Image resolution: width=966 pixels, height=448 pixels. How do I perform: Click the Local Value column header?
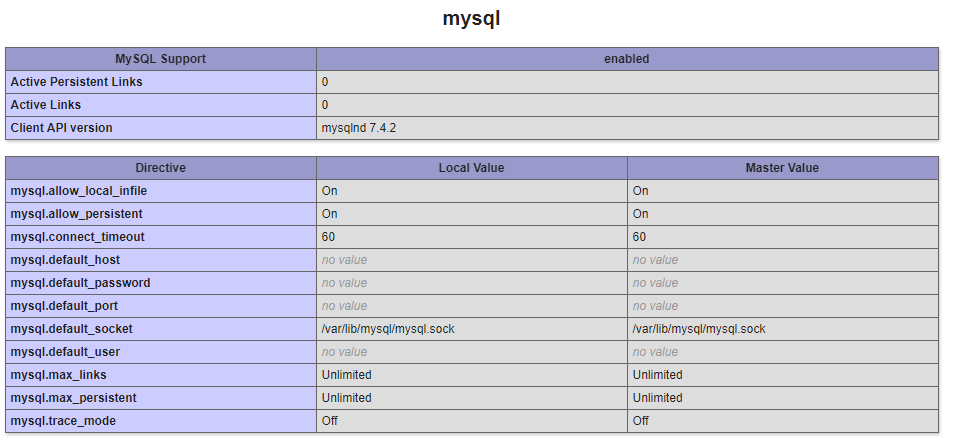(472, 168)
